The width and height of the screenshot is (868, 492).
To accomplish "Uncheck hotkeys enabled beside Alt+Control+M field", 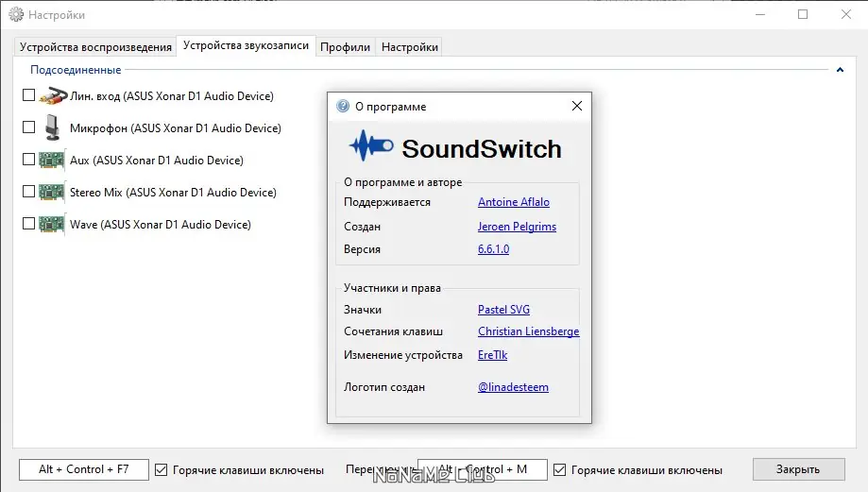I will pyautogui.click(x=560, y=470).
